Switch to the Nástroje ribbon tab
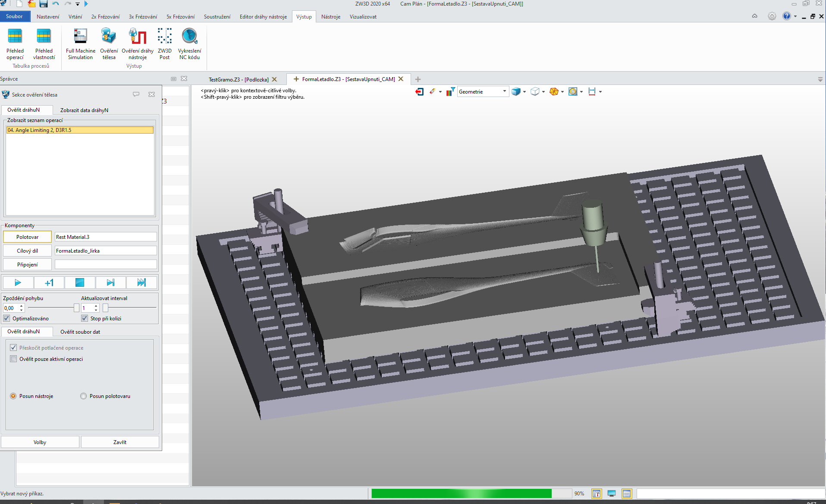826x504 pixels. point(330,17)
